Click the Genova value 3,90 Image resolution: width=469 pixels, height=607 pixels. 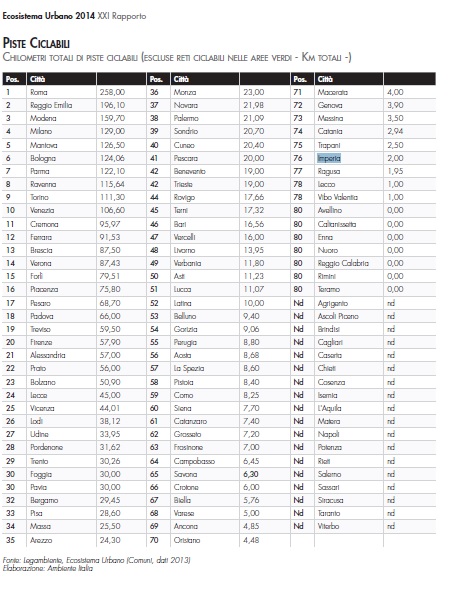pos(395,105)
